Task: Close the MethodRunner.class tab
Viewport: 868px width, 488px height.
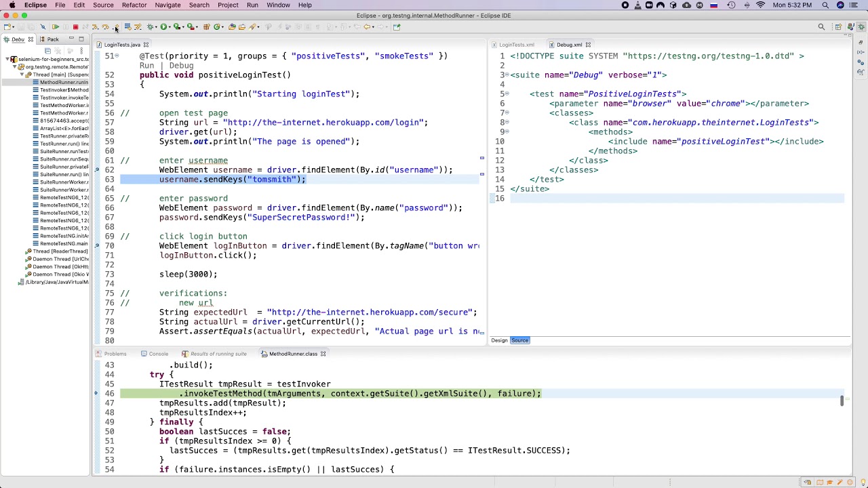Action: pos(323,354)
